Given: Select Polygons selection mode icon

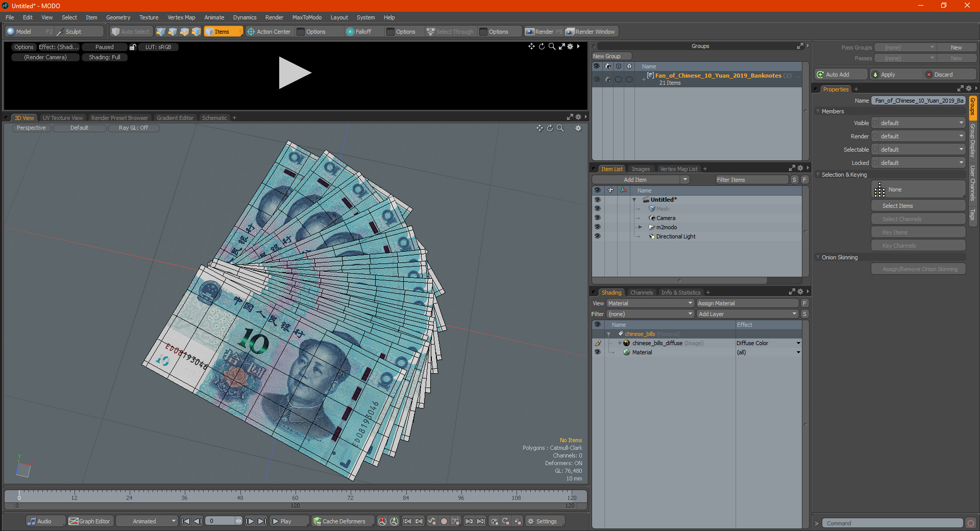Looking at the screenshot, I should tap(184, 32).
